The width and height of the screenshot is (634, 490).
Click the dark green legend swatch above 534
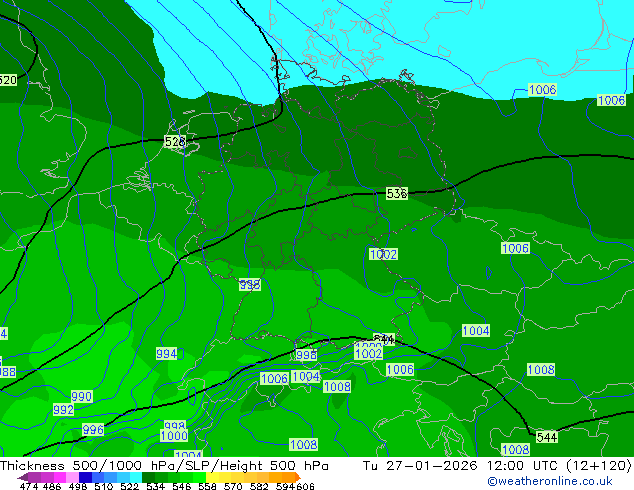click(149, 477)
